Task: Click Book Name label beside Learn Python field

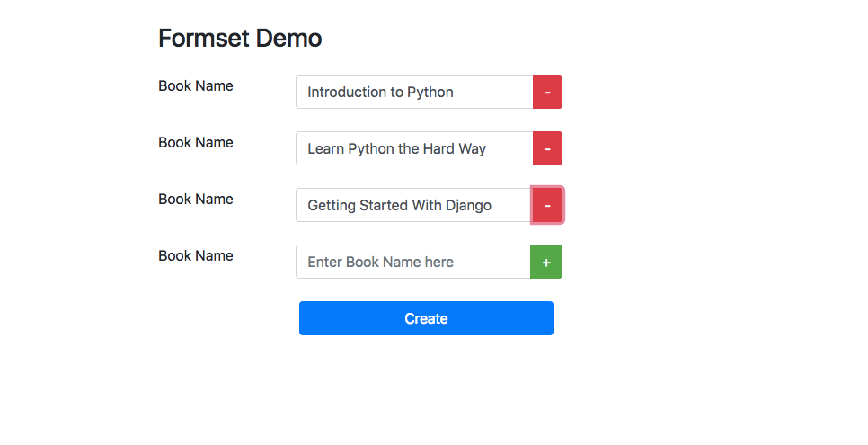Action: coord(196,142)
